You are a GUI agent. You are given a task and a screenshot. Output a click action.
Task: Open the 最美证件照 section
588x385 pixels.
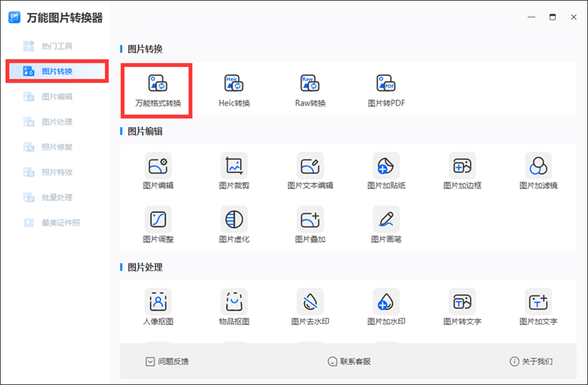[57, 222]
